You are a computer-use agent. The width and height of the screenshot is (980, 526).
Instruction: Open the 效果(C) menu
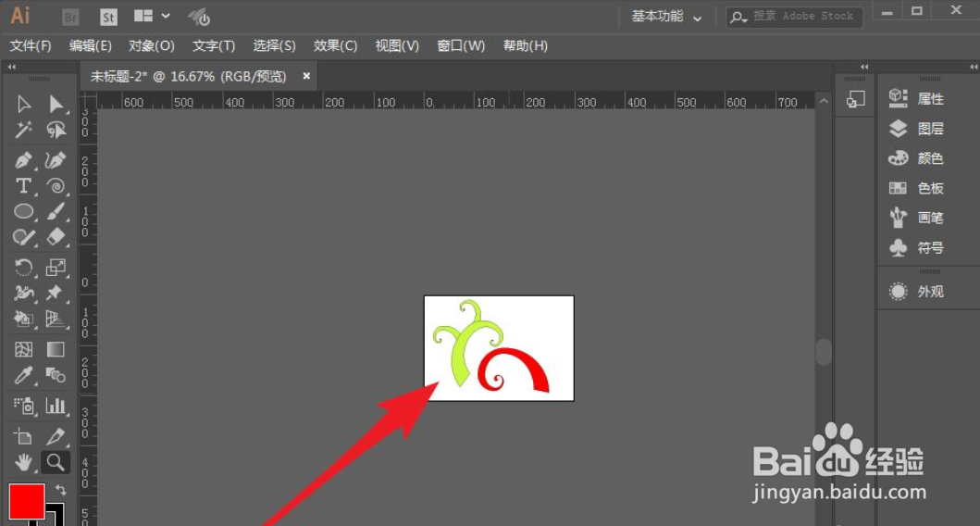click(x=336, y=45)
